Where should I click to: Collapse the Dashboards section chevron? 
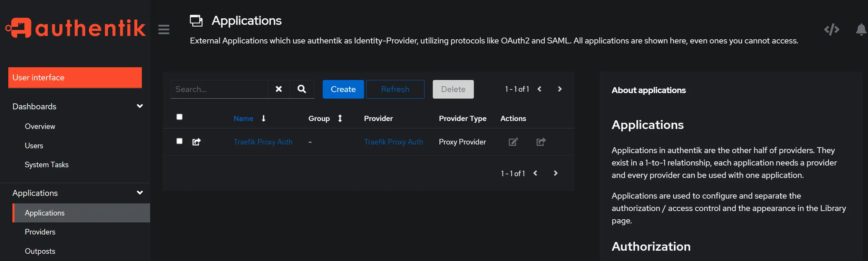click(140, 106)
